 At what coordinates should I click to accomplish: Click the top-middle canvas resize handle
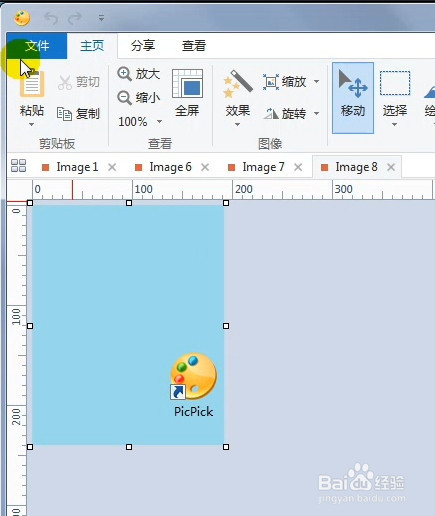tap(129, 203)
